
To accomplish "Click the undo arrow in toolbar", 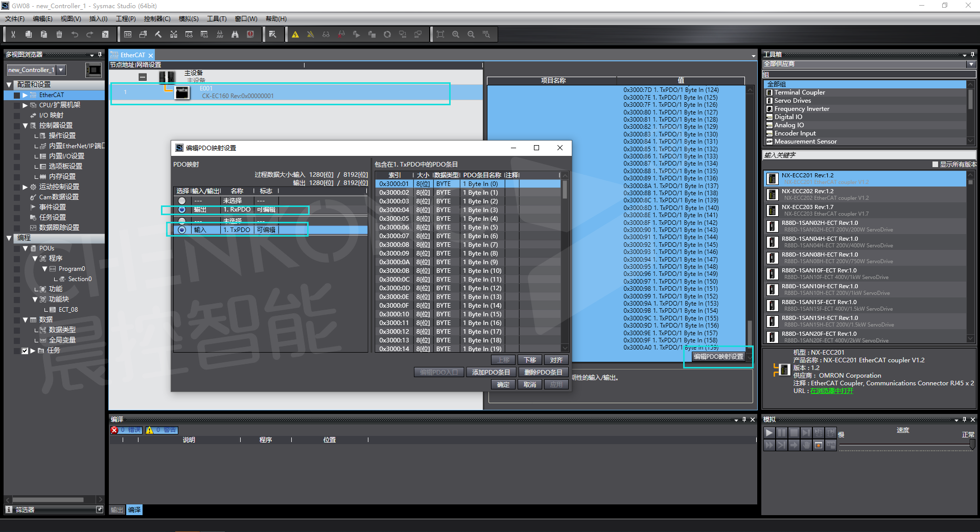I will (75, 35).
